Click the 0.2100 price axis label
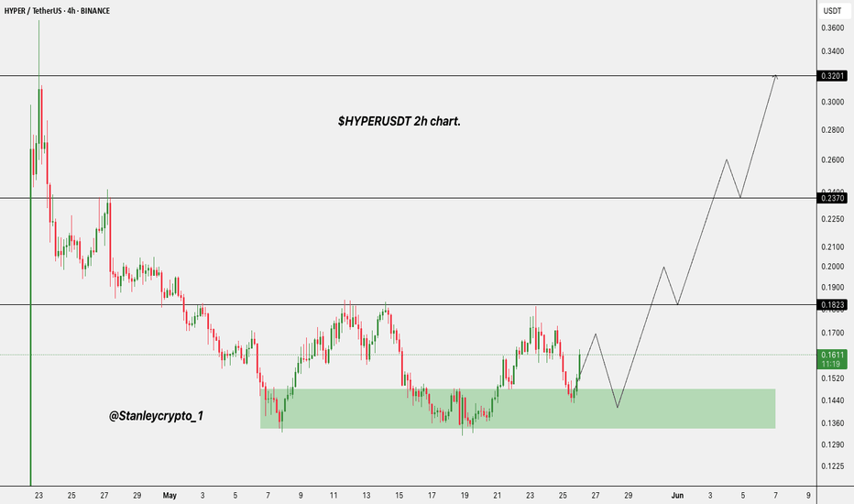Screen dimensions: 854x504 point(832,247)
